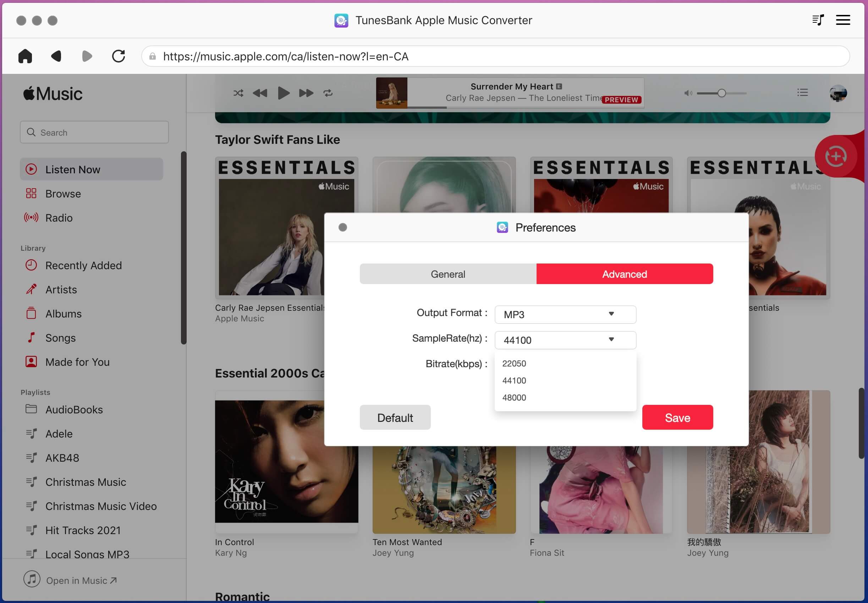The image size is (868, 603).
Task: Switch to General tab in Preferences
Action: pyautogui.click(x=448, y=274)
